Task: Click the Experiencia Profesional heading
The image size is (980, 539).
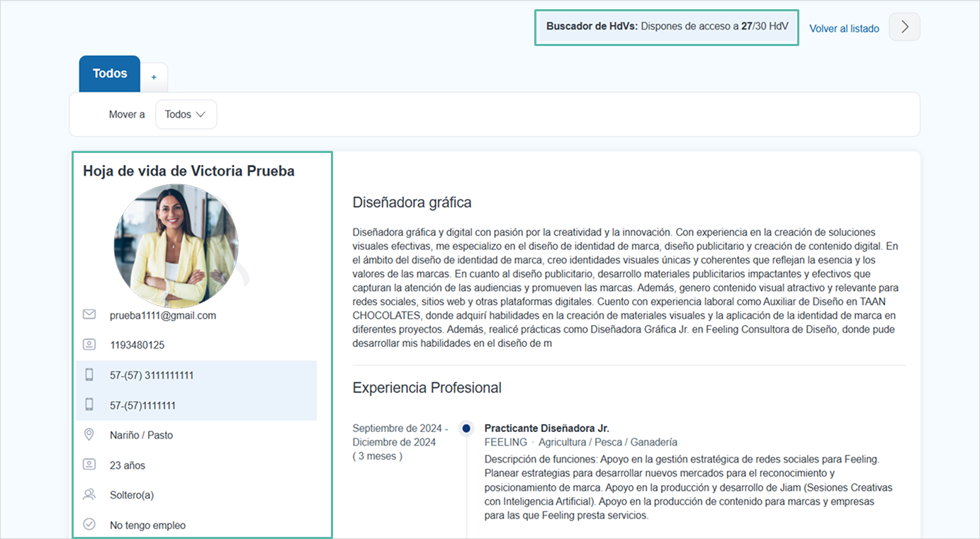Action: point(427,388)
